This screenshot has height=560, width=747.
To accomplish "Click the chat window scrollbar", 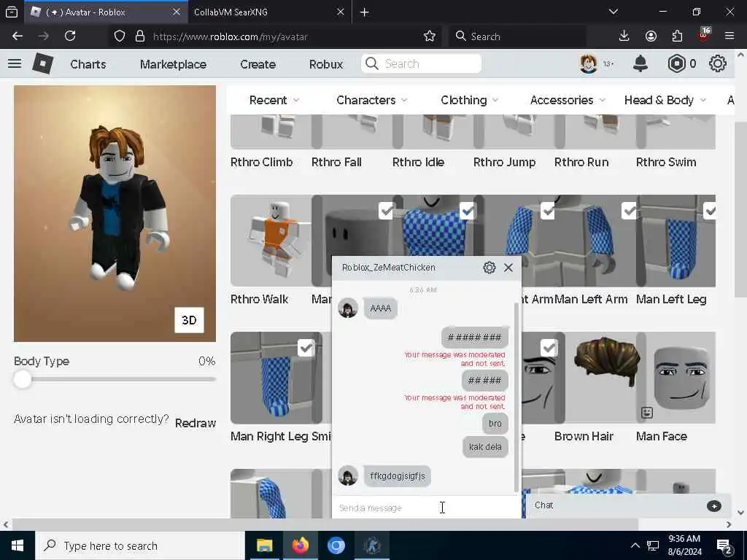I will 516,396.
